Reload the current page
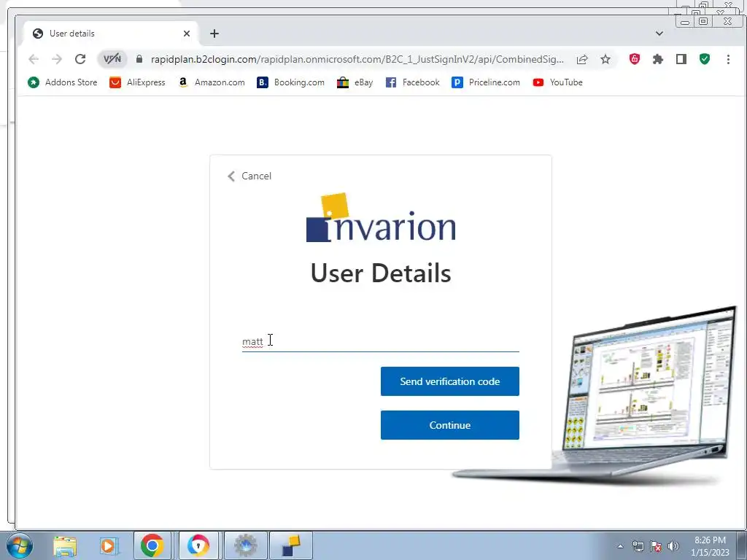Screen dimensions: 747x560 click(x=80, y=59)
